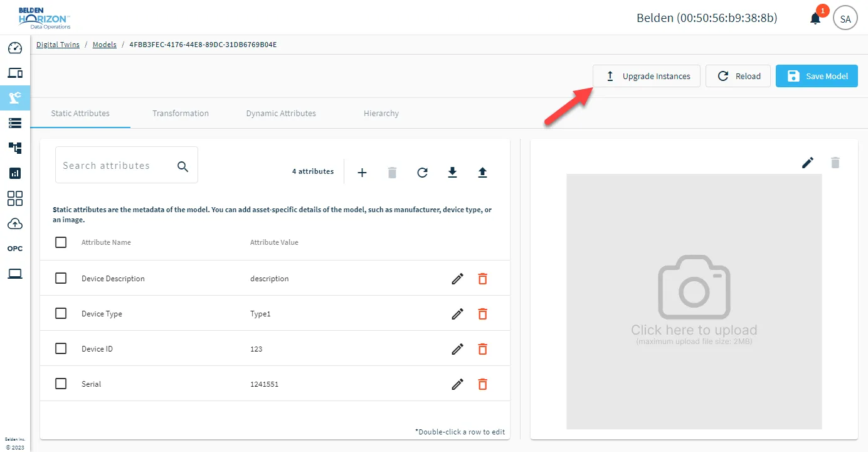Image resolution: width=868 pixels, height=452 pixels.
Task: Upload attributes with the upload icon
Action: (x=482, y=172)
